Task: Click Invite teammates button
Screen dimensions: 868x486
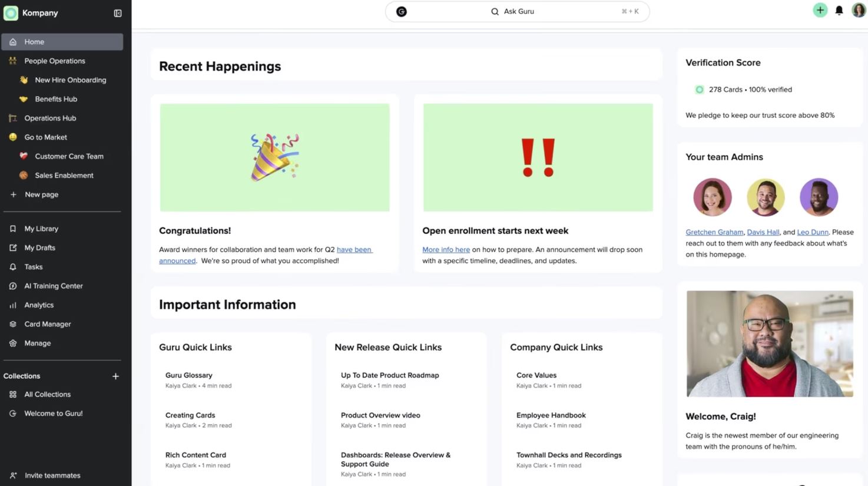Action: [x=52, y=475]
